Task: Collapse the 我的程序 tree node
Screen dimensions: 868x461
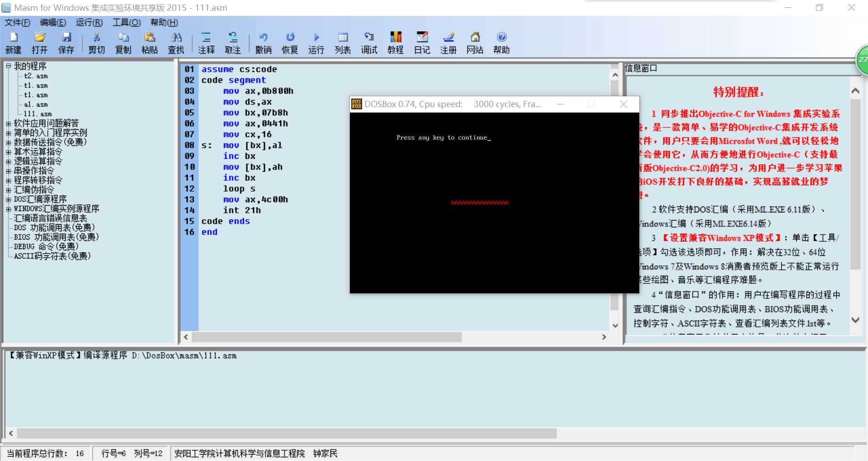Action: point(8,66)
